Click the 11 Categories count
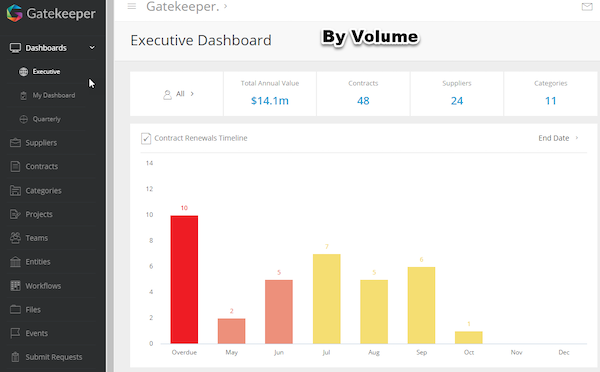This screenshot has width=600, height=372. click(551, 101)
